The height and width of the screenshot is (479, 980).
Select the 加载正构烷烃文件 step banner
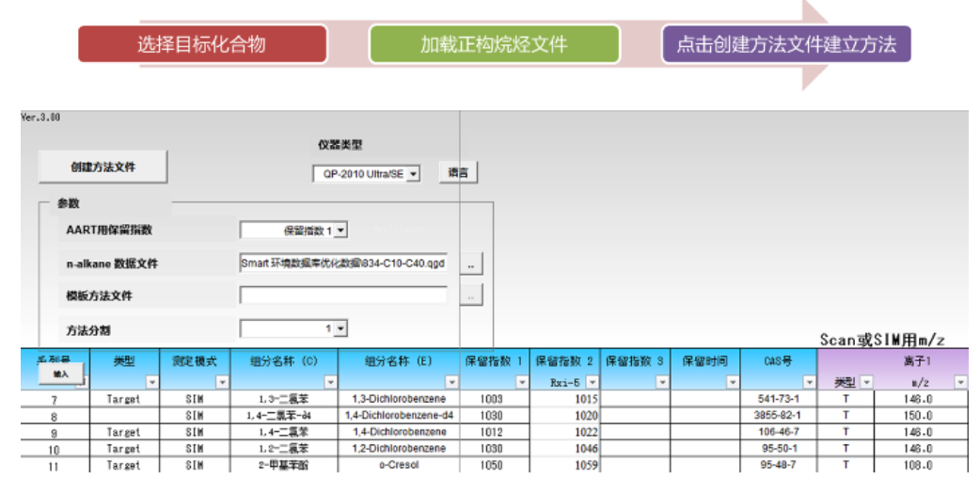pos(494,44)
